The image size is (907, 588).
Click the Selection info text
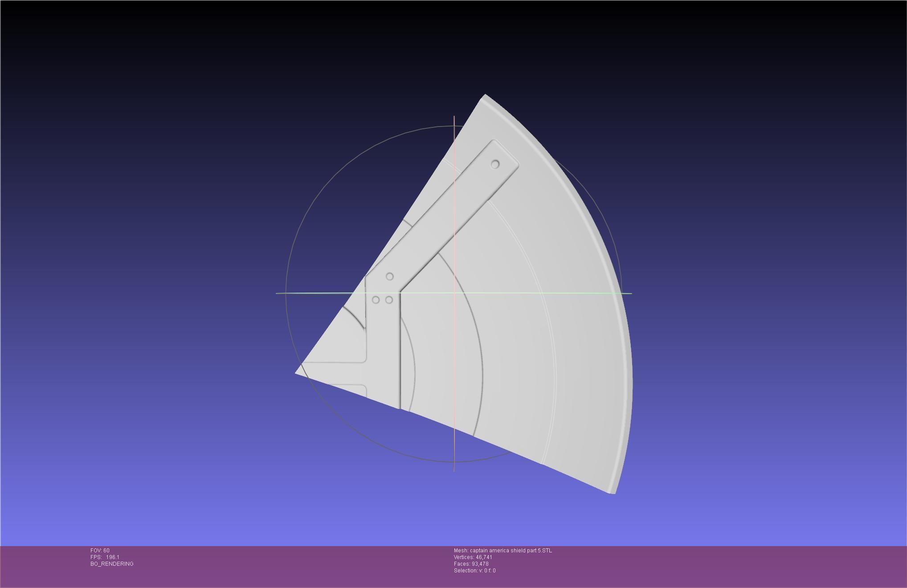point(474,571)
